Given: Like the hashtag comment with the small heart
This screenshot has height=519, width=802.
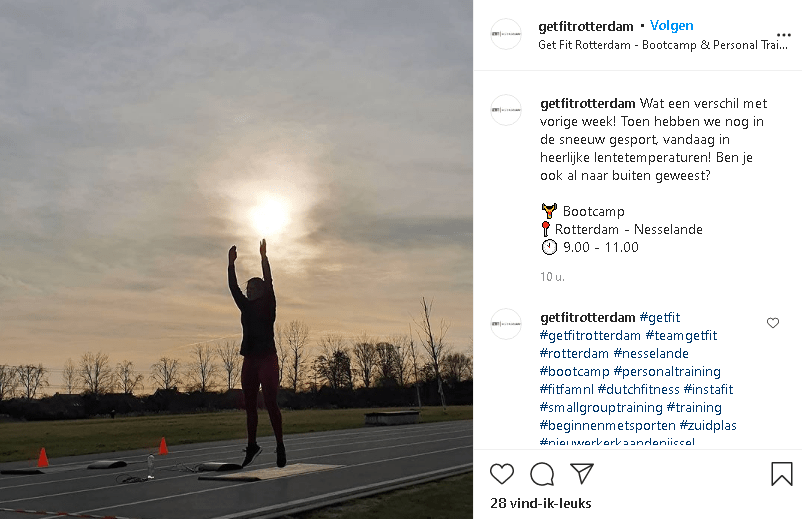Looking at the screenshot, I should pyautogui.click(x=773, y=323).
